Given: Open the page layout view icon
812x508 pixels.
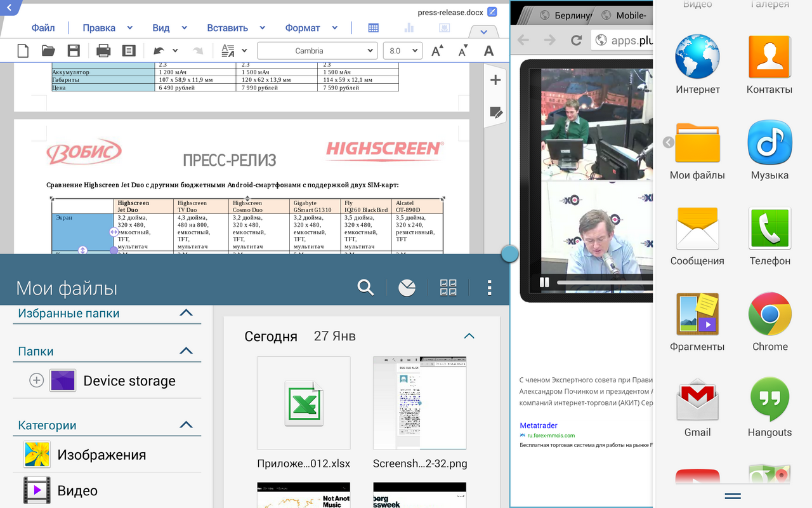Looking at the screenshot, I should (x=129, y=51).
